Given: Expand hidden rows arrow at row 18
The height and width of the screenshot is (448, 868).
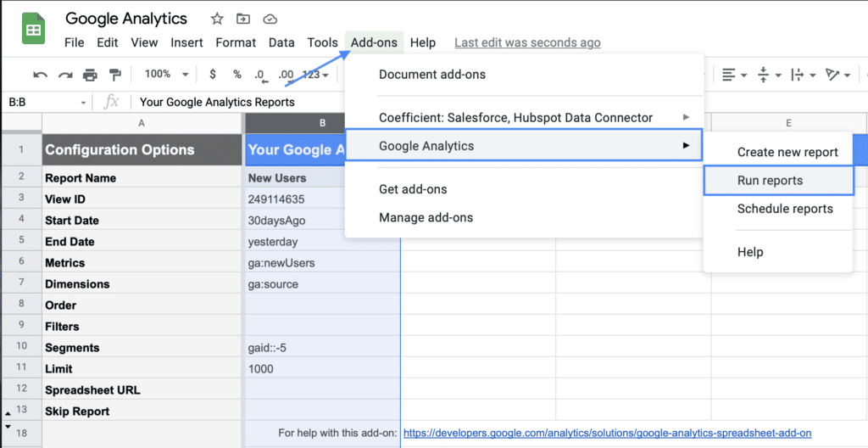Looking at the screenshot, I should (x=8, y=427).
